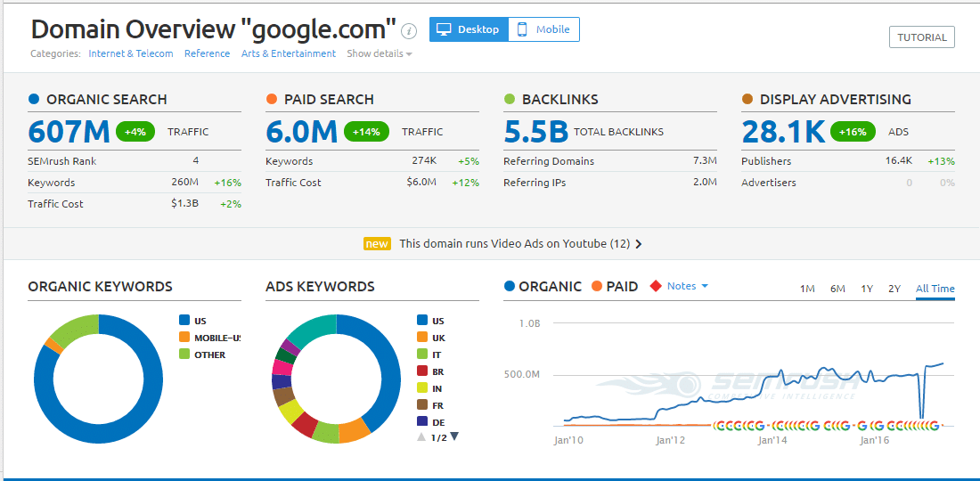Click the 5.5B total backlinks value
Screen dimensions: 980x481
[535, 131]
